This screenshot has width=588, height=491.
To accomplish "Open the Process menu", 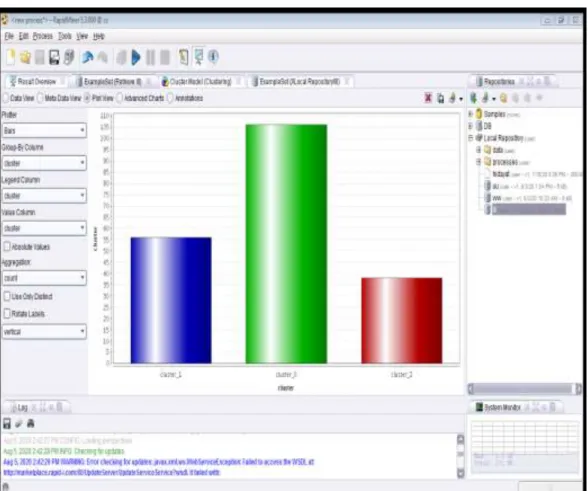I will point(42,36).
